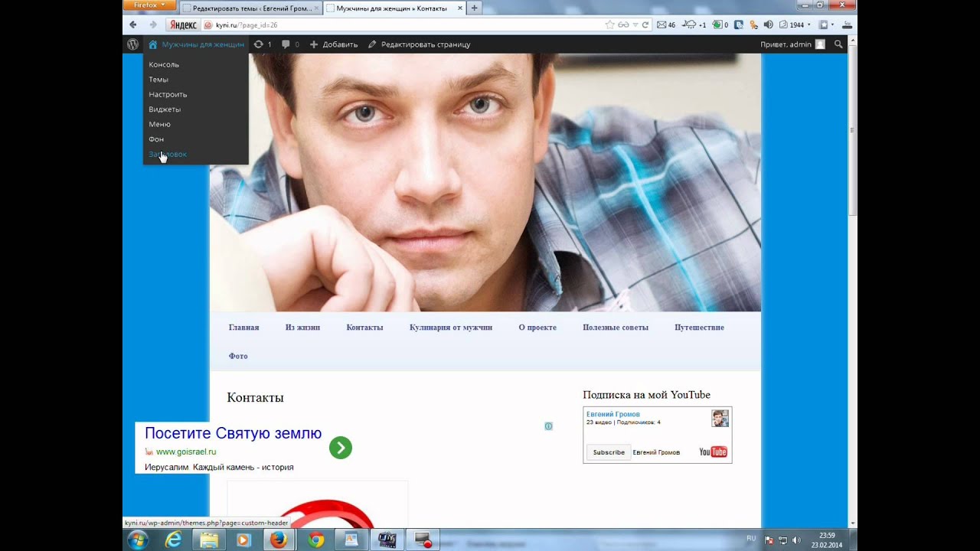Expand the dropdown arrow beside 1944
The image size is (980, 551).
(x=809, y=24)
